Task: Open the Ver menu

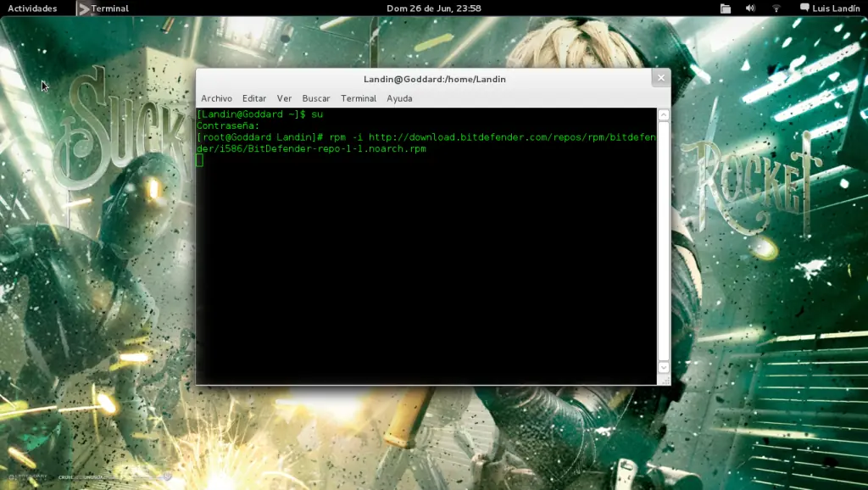Action: click(x=284, y=98)
